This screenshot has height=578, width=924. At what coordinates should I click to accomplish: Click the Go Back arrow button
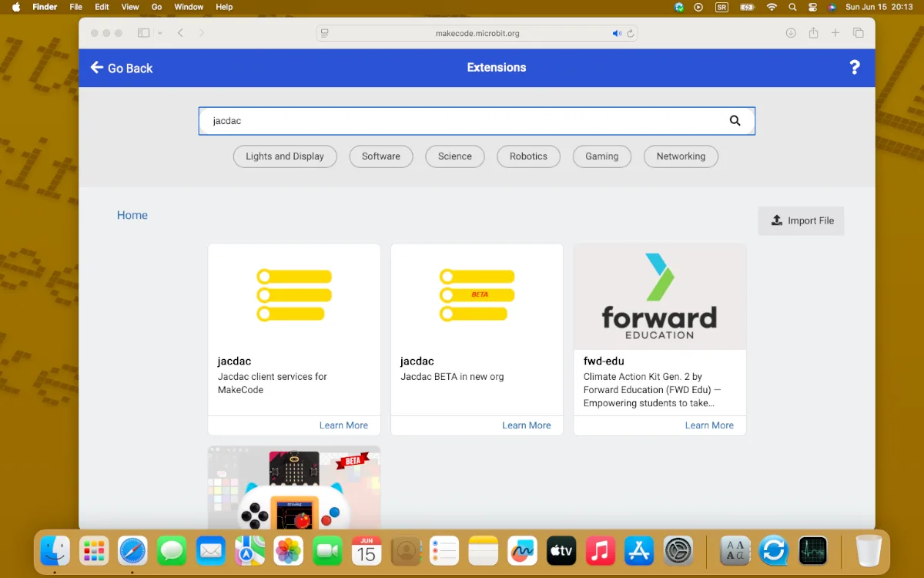tap(122, 68)
